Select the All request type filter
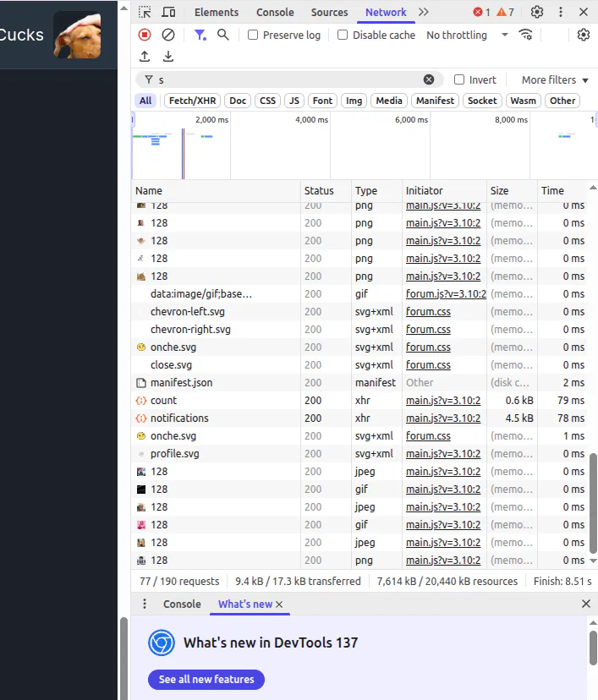The height and width of the screenshot is (700, 598). click(145, 101)
